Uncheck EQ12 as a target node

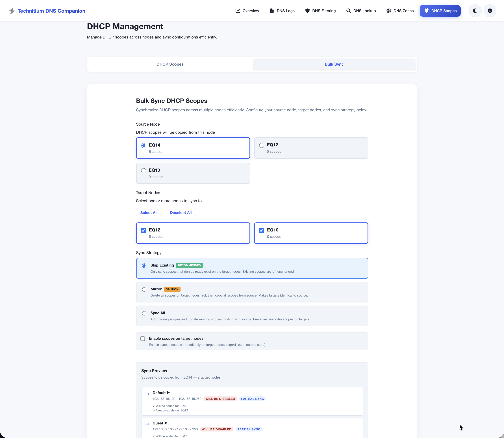point(143,230)
